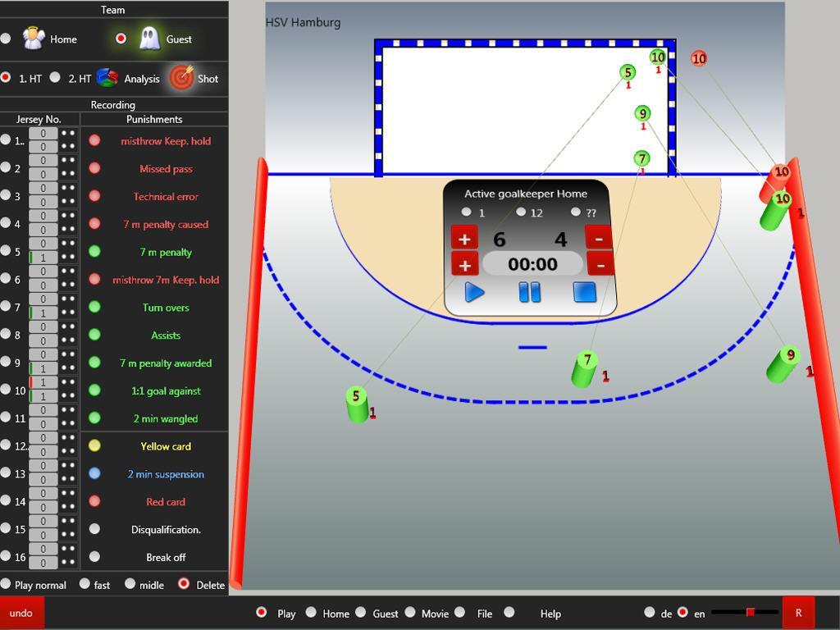Click the undo button

click(21, 613)
